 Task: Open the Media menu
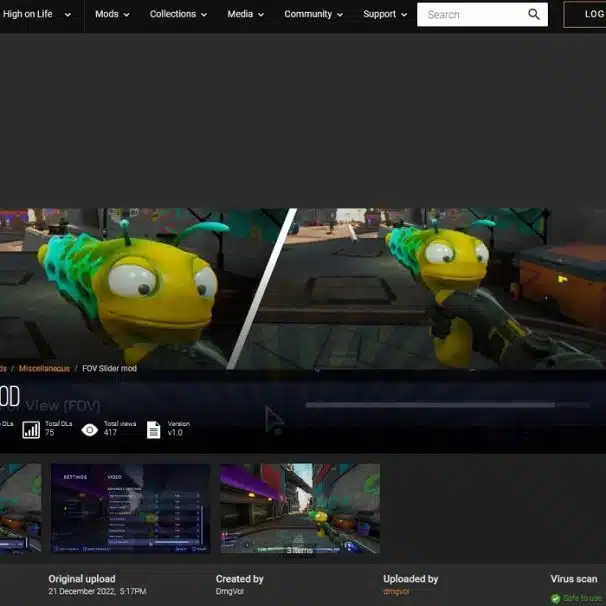[x=245, y=14]
